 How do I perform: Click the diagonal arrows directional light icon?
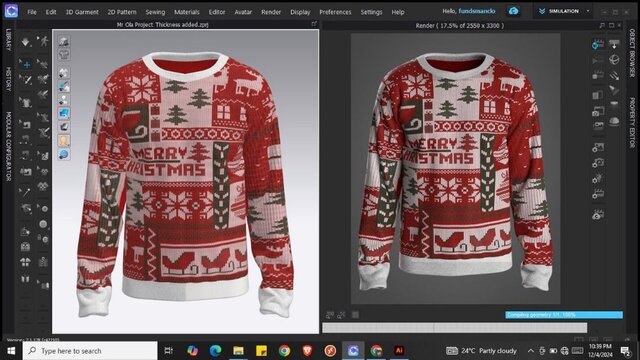point(614,75)
